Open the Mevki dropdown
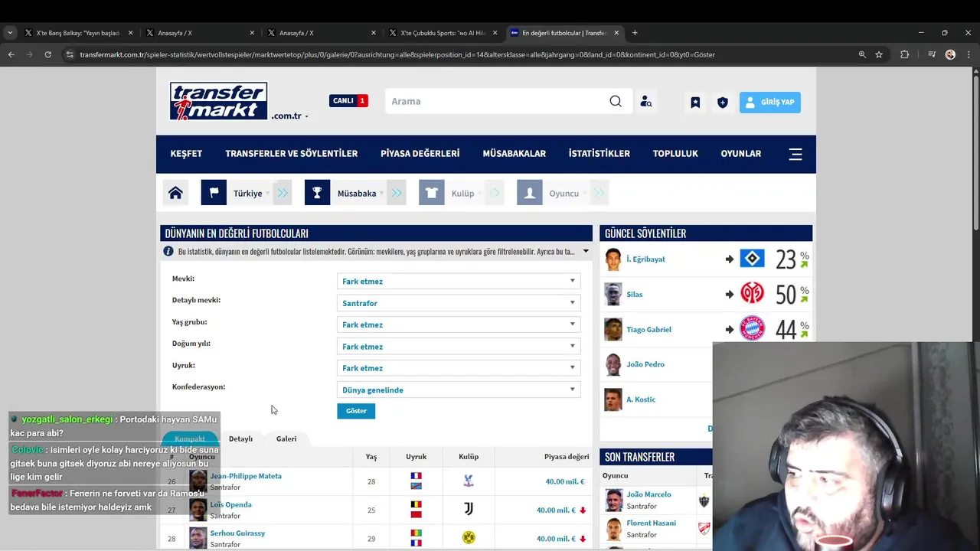980x551 pixels. pos(459,281)
